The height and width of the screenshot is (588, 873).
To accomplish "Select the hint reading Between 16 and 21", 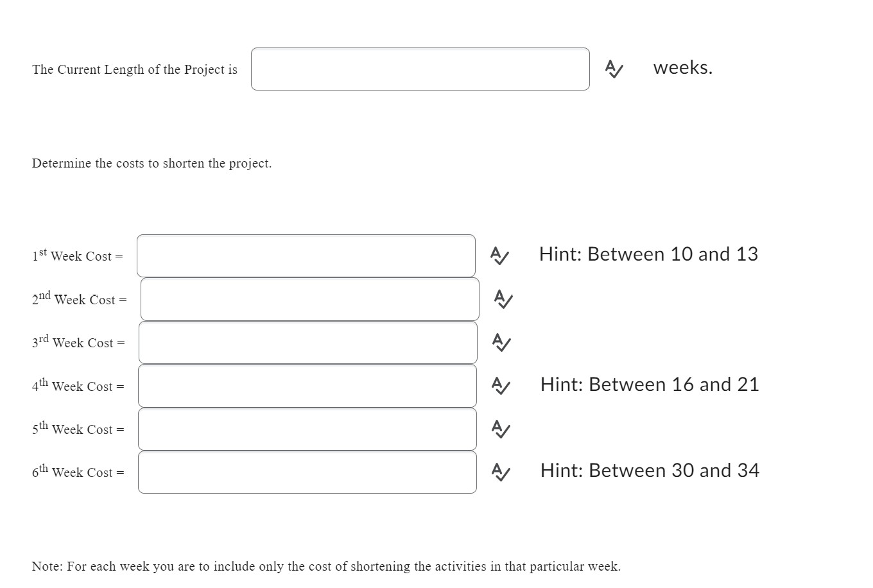I will coord(650,385).
